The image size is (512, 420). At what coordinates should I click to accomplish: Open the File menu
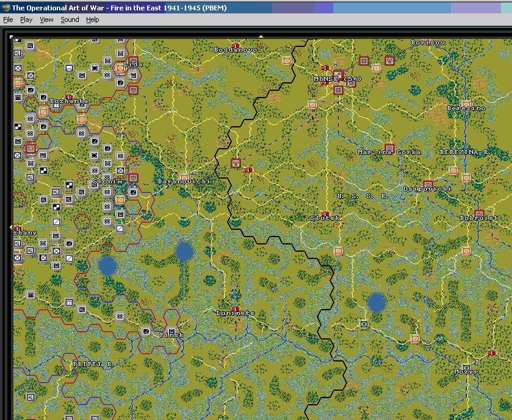[x=8, y=20]
